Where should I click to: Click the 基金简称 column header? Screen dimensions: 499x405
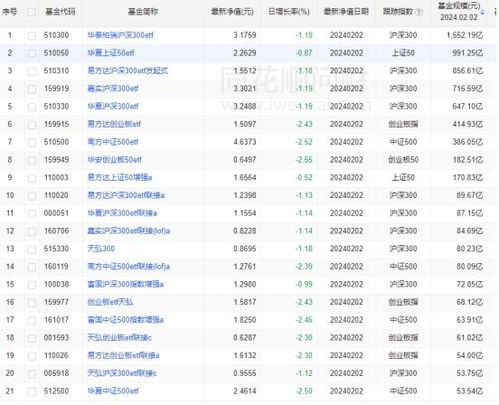click(x=143, y=12)
